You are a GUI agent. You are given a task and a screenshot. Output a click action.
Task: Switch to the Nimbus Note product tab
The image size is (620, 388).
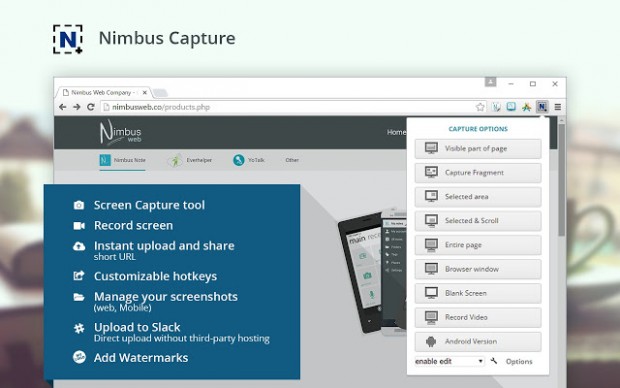[x=123, y=160]
